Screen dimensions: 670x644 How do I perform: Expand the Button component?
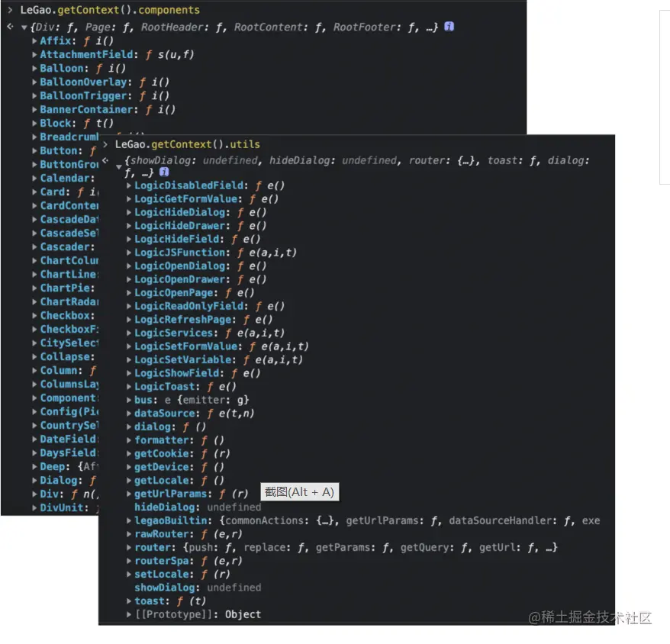[34, 151]
